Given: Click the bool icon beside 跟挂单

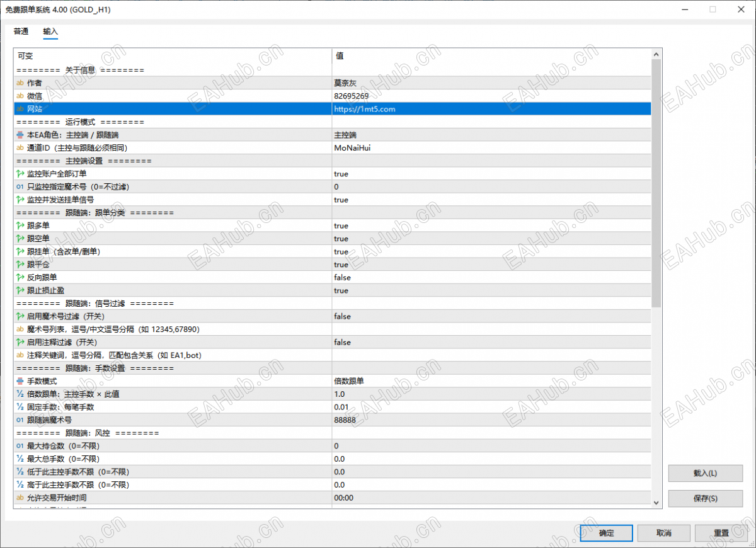Looking at the screenshot, I should pyautogui.click(x=20, y=251).
